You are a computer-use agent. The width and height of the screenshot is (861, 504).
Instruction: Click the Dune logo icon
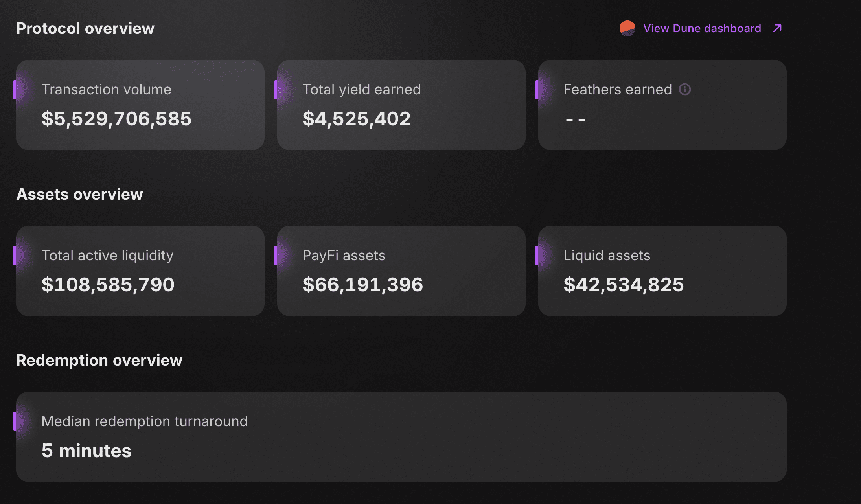point(627,28)
